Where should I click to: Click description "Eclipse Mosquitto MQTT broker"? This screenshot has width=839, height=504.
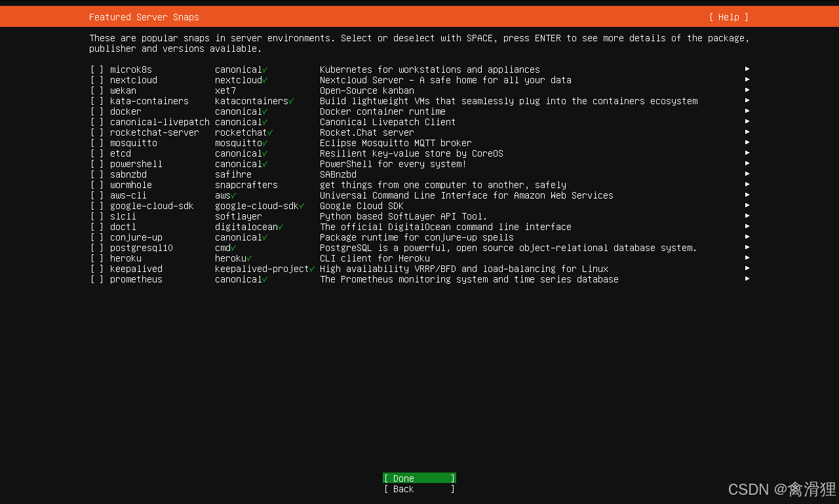tap(396, 143)
